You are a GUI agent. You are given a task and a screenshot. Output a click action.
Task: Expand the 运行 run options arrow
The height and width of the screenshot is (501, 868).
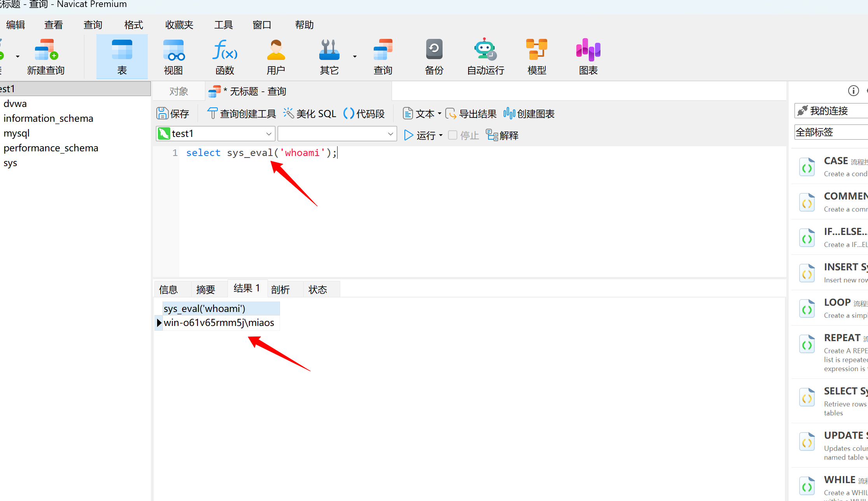tap(441, 135)
